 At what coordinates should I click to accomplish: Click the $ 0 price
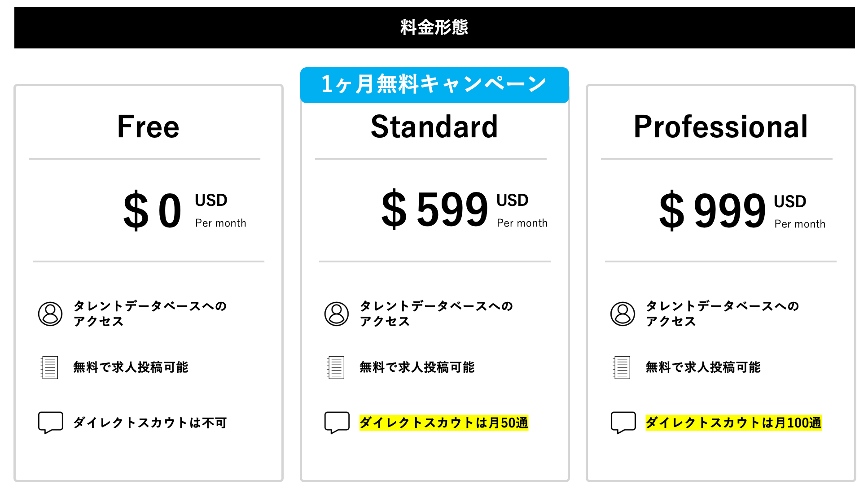pos(153,210)
